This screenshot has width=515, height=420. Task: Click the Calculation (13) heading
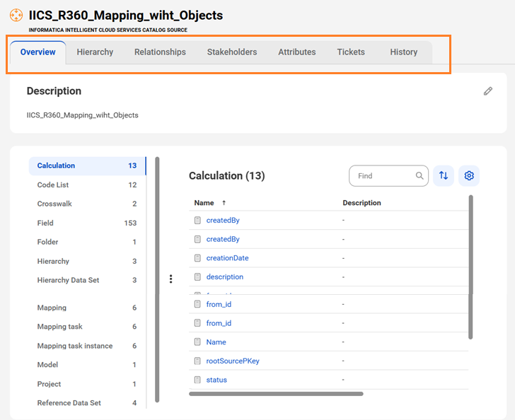[x=226, y=175]
